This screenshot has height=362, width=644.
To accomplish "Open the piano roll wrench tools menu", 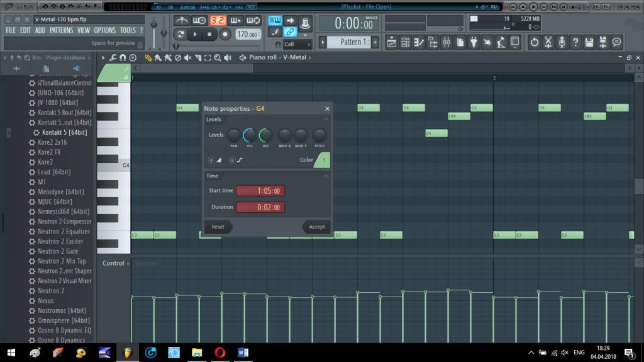I will coord(113,57).
